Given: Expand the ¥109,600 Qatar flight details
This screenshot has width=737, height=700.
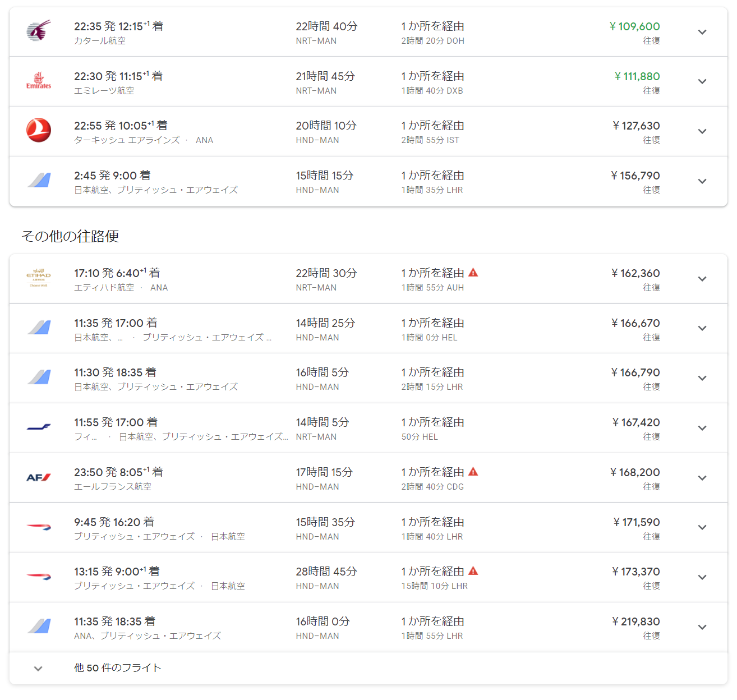Looking at the screenshot, I should click(x=702, y=32).
